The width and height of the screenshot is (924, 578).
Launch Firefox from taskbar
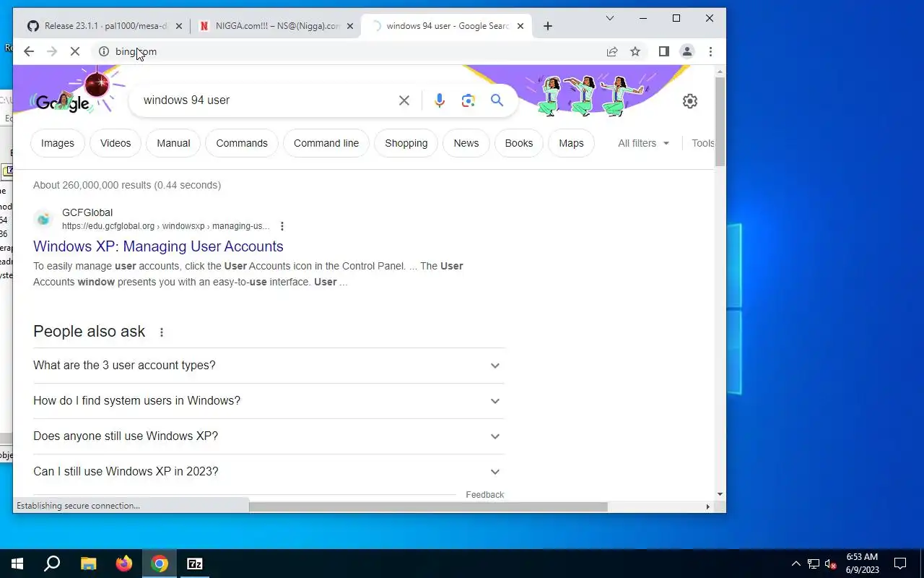[x=124, y=564]
